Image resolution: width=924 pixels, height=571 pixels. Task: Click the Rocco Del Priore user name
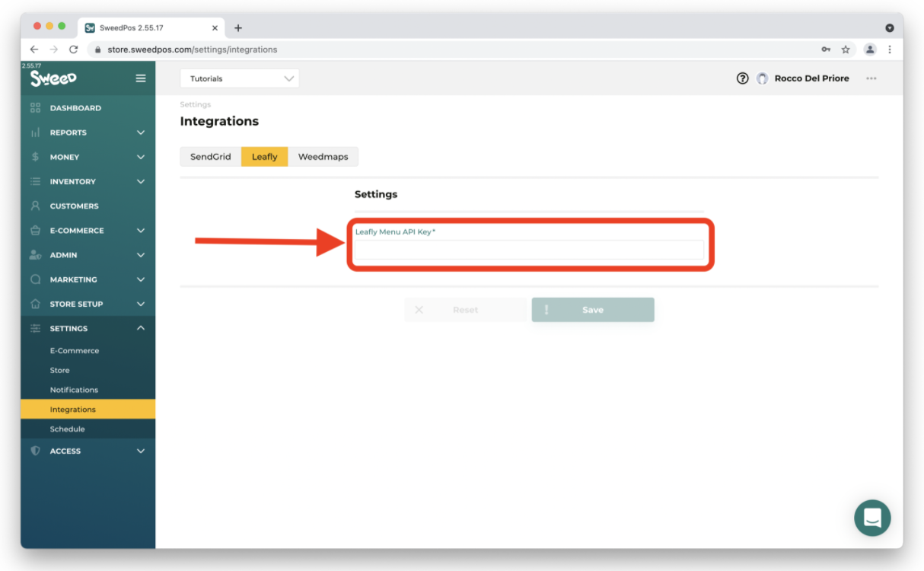click(811, 78)
